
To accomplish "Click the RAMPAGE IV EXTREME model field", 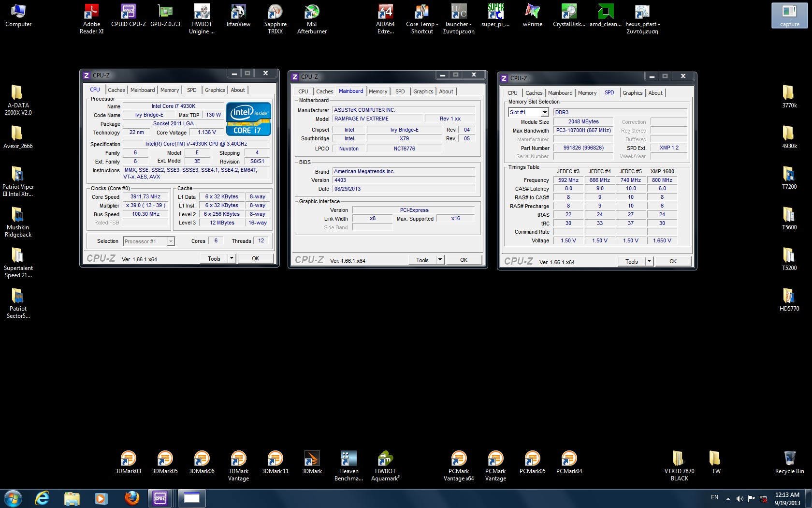I will tap(378, 119).
